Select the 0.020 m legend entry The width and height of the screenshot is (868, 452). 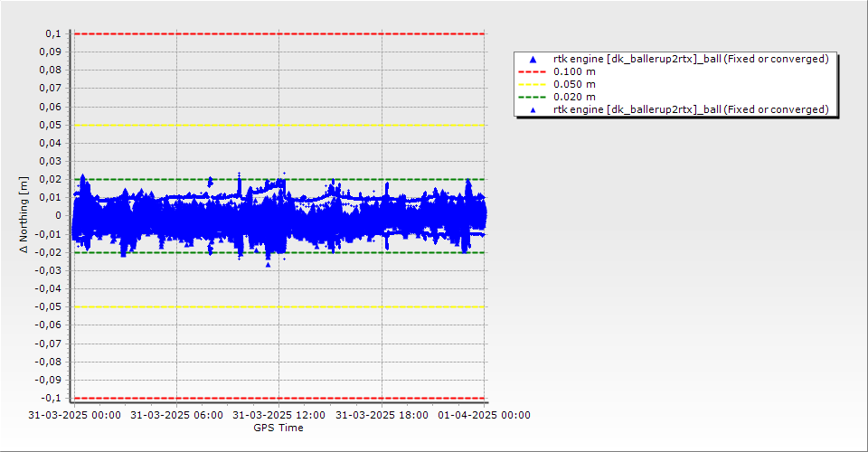575,98
